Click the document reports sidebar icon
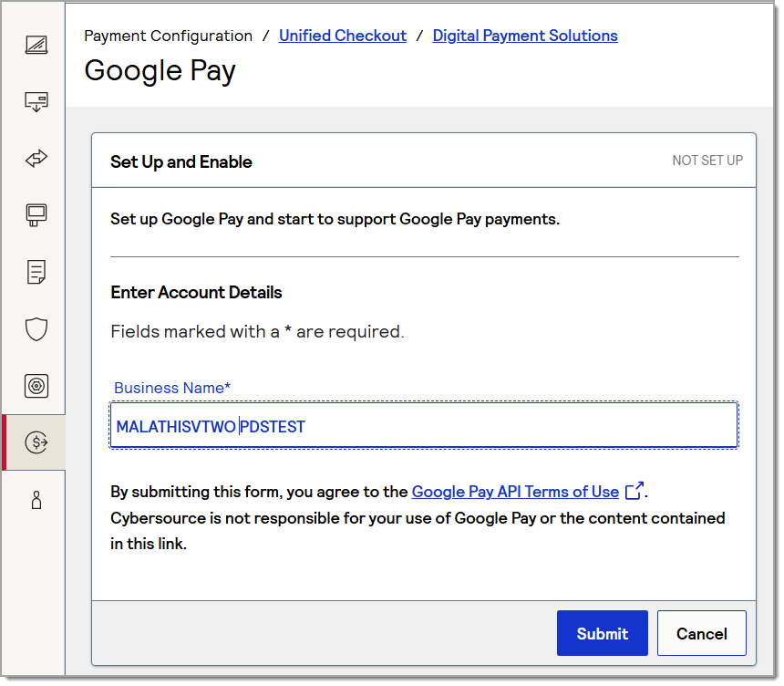The height and width of the screenshot is (686, 784). tap(36, 272)
